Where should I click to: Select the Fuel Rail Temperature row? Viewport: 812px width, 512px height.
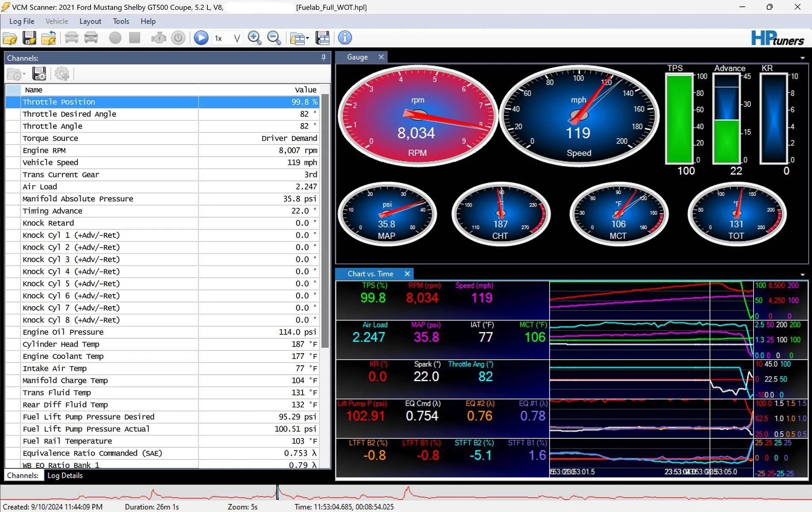click(162, 441)
